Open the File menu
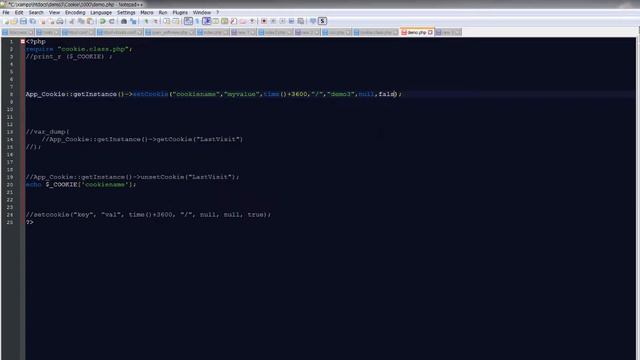Screen dimensions: 640x360 tap(6, 13)
